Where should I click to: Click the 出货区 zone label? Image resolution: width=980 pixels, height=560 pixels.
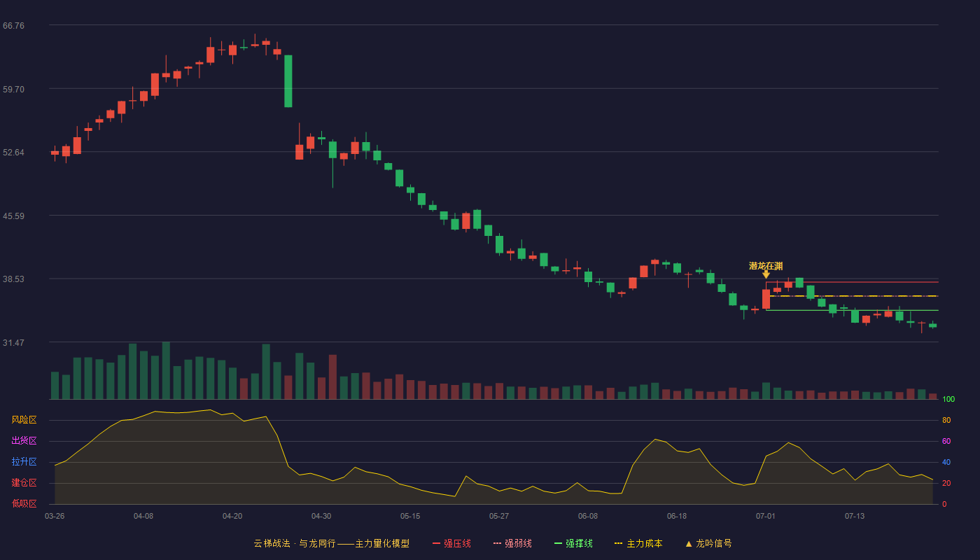24,441
